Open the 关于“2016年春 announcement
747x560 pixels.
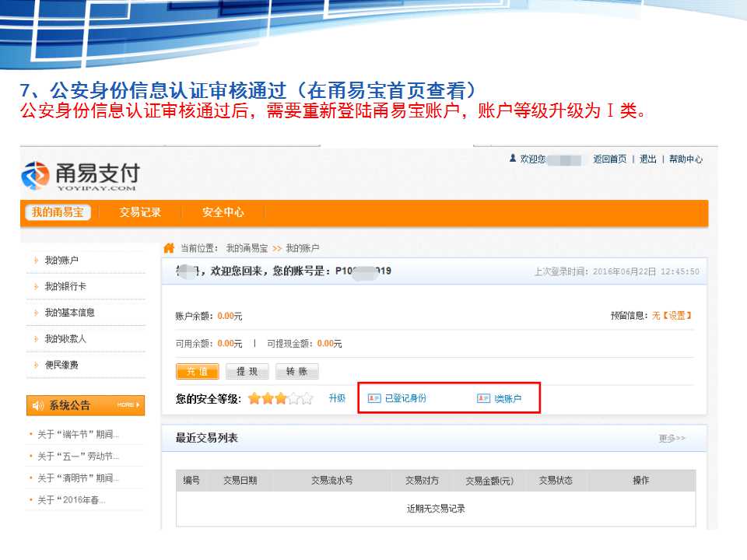pyautogui.click(x=72, y=500)
